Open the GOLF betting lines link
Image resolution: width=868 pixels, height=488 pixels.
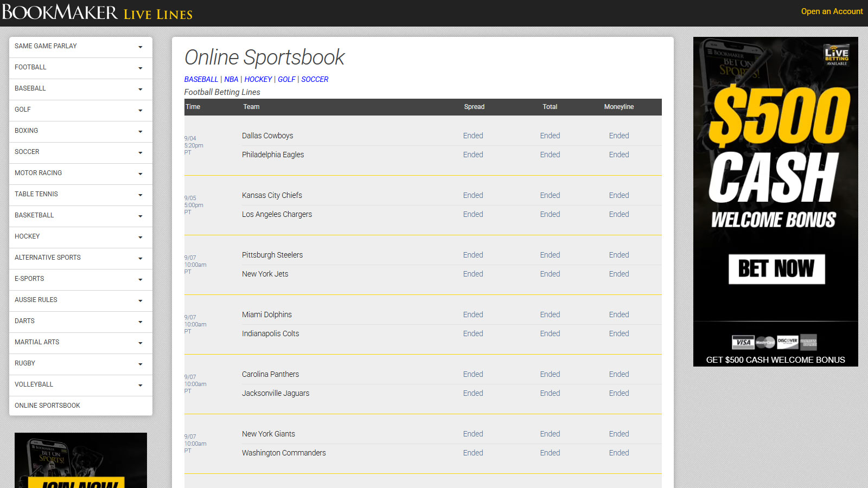click(x=286, y=79)
